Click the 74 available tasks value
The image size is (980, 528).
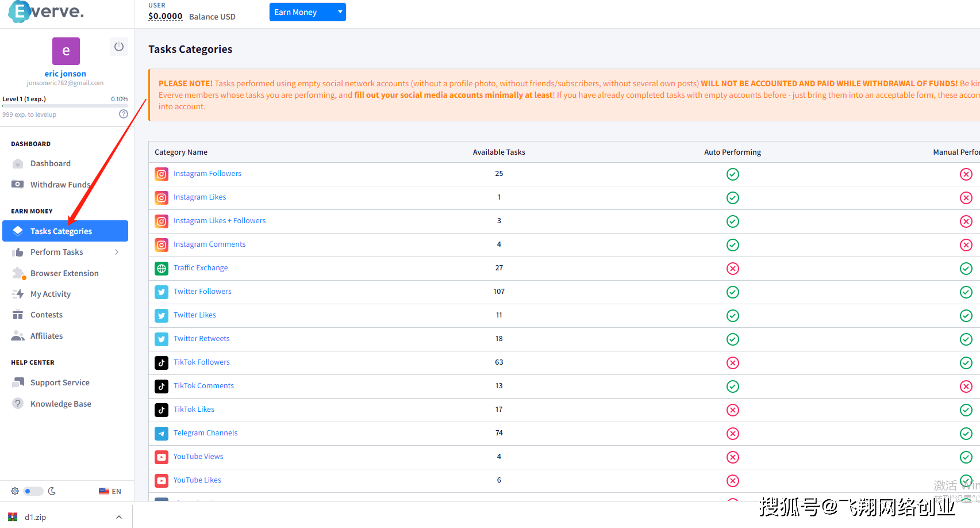(499, 433)
